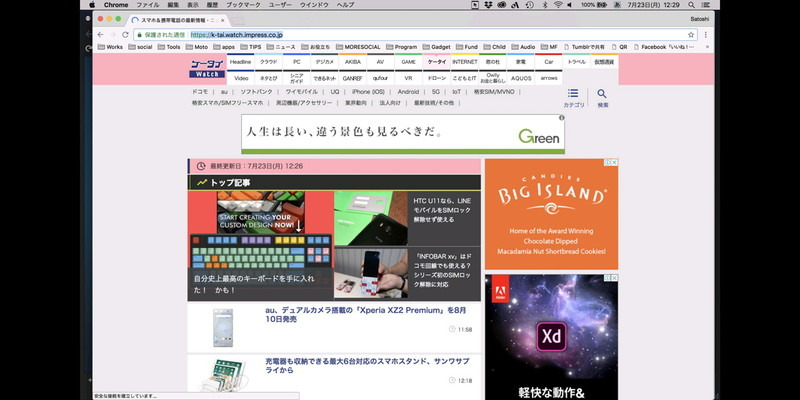800x400 pixels.
Task: Click the Japanese input source icon in menu bar
Action: (617, 5)
